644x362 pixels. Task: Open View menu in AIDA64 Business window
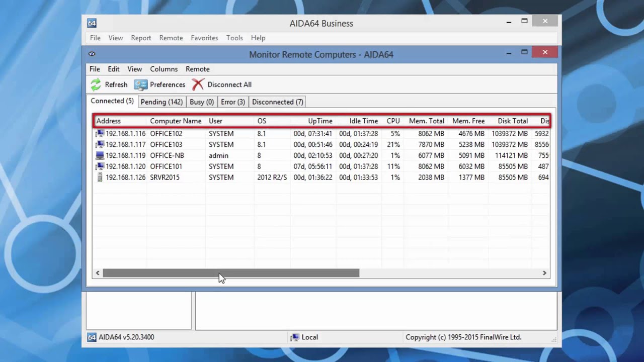[x=116, y=38]
